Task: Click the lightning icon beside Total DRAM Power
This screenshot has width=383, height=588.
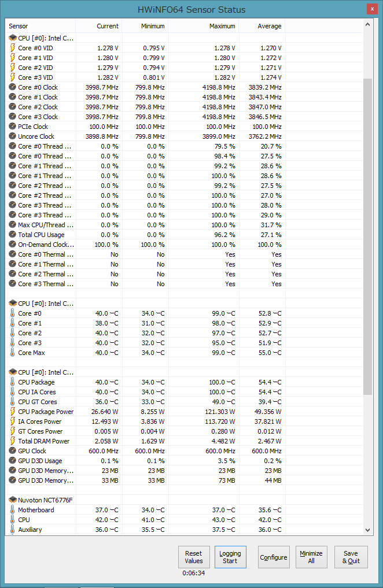Action: coord(12,441)
